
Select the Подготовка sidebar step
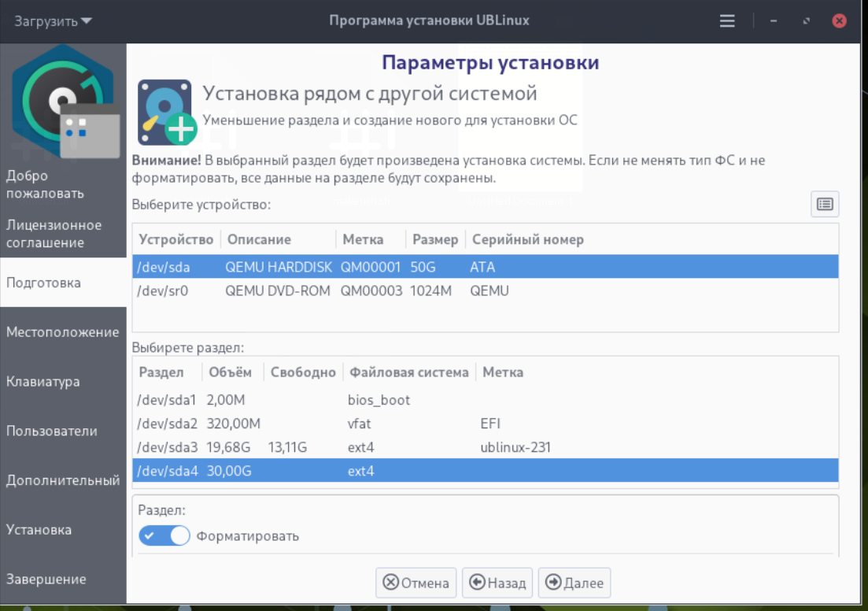(63, 283)
